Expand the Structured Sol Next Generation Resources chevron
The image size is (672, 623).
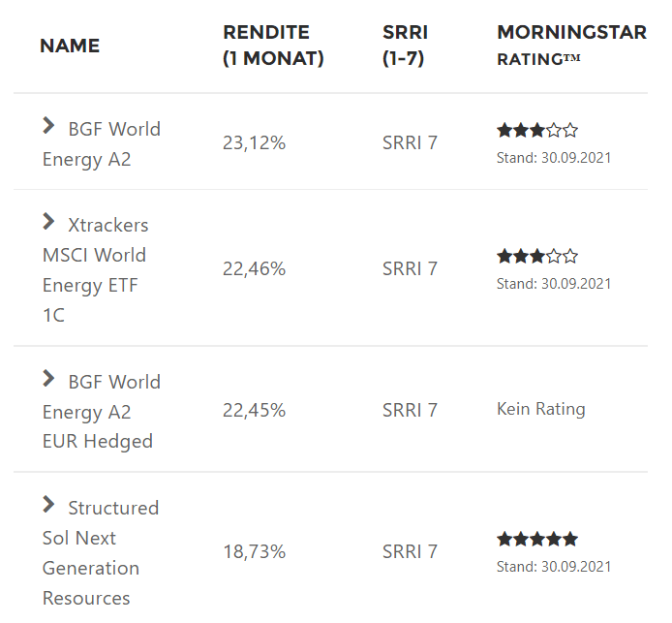(48, 505)
